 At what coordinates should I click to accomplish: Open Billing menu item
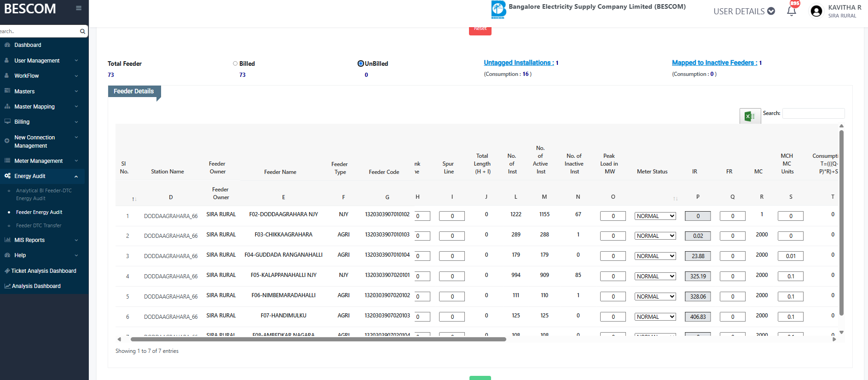[x=22, y=122]
